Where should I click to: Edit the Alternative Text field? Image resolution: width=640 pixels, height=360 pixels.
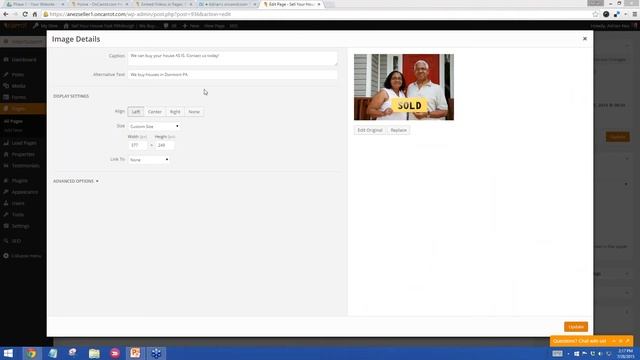[232, 75]
